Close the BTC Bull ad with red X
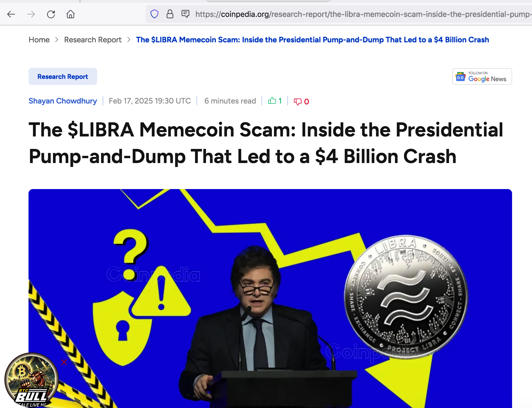This screenshot has height=408, width=532. click(x=64, y=362)
